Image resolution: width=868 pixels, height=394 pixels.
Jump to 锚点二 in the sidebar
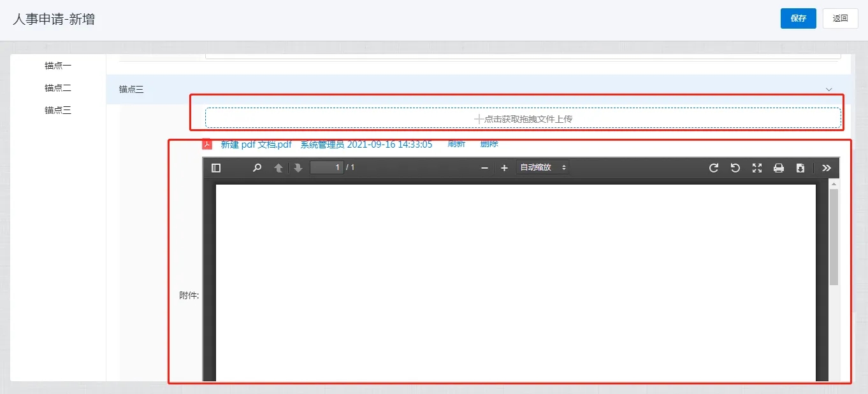pyautogui.click(x=58, y=88)
